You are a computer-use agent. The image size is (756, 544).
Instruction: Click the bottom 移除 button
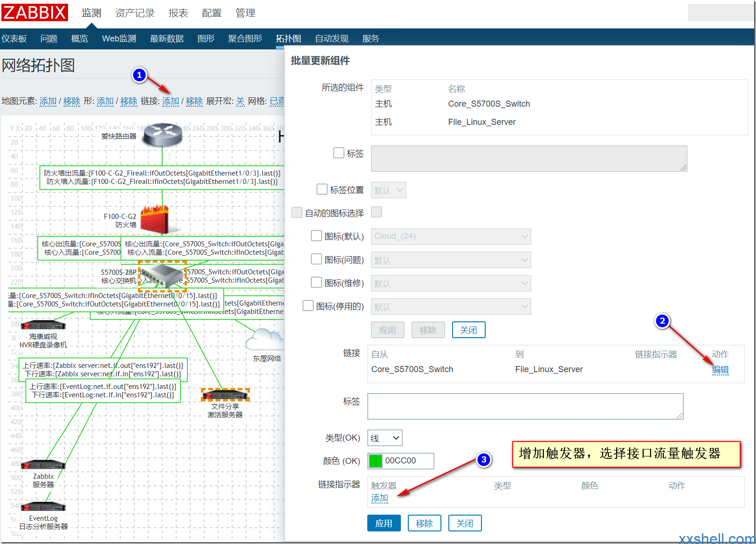425,523
